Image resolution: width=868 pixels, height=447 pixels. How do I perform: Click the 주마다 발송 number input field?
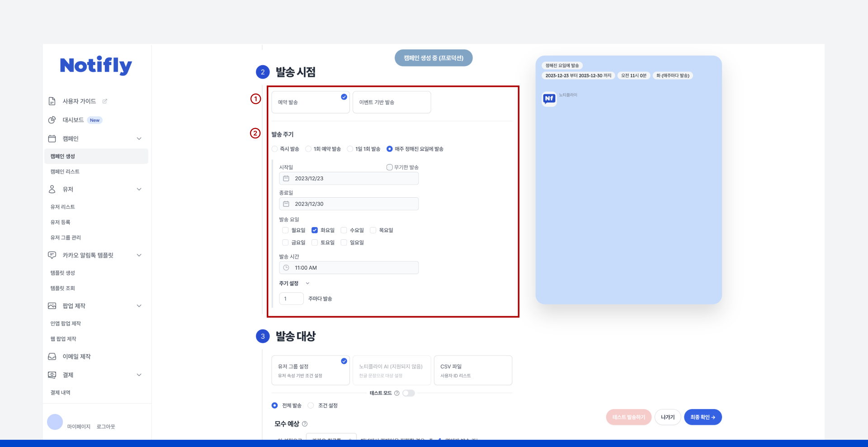(x=291, y=298)
